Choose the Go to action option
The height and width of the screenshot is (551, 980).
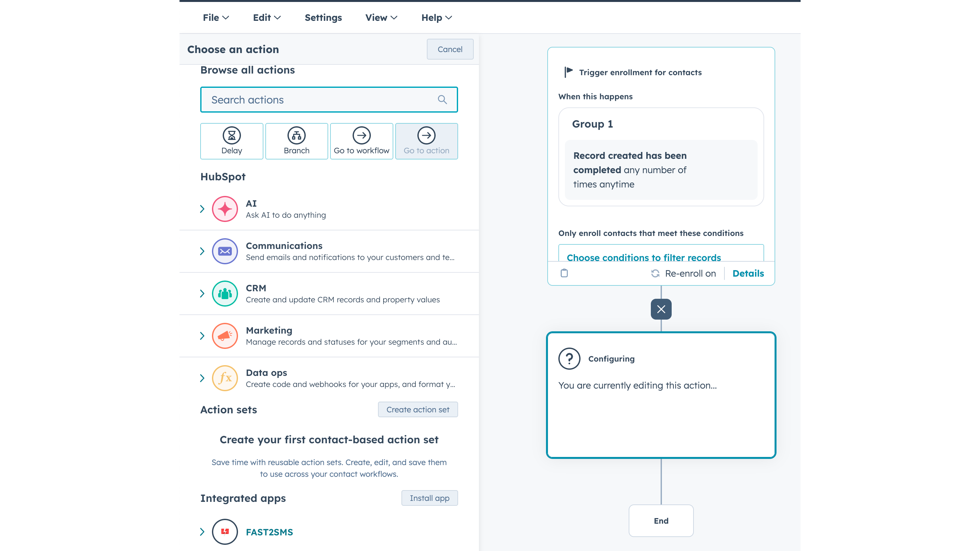(x=427, y=141)
